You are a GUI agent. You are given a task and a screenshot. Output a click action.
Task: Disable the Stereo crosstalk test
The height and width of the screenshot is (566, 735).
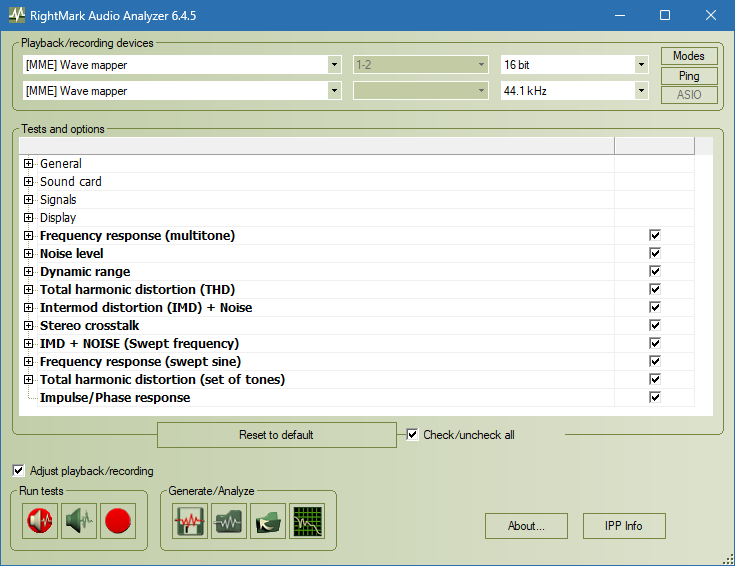click(655, 325)
